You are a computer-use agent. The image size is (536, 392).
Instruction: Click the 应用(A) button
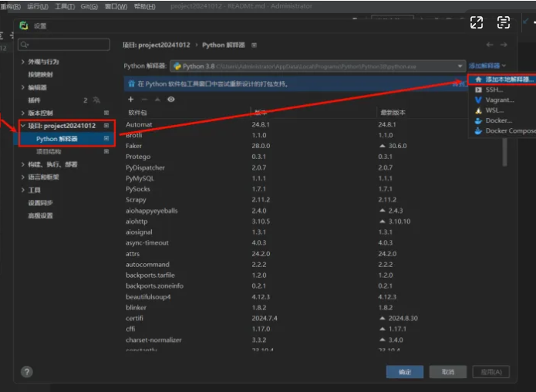(x=490, y=372)
